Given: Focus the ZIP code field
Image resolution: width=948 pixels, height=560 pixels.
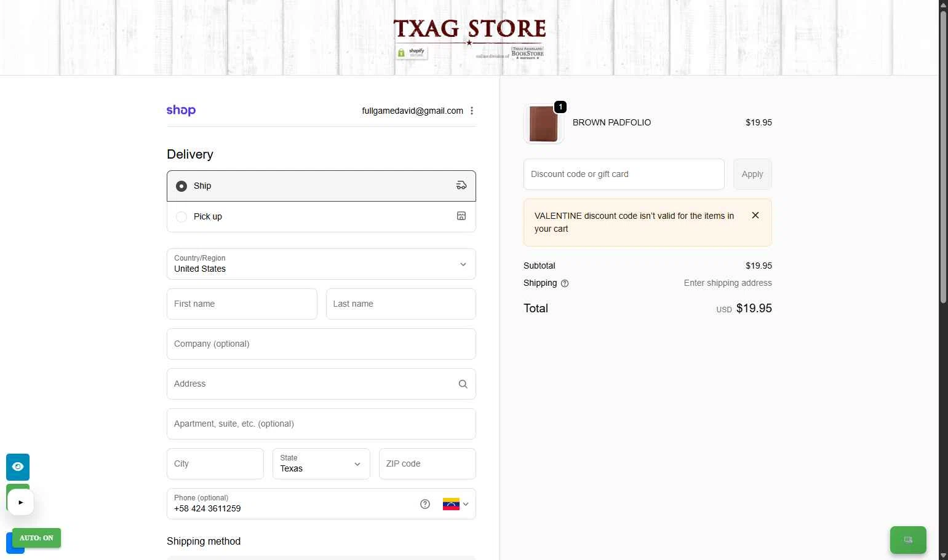Looking at the screenshot, I should tap(428, 463).
